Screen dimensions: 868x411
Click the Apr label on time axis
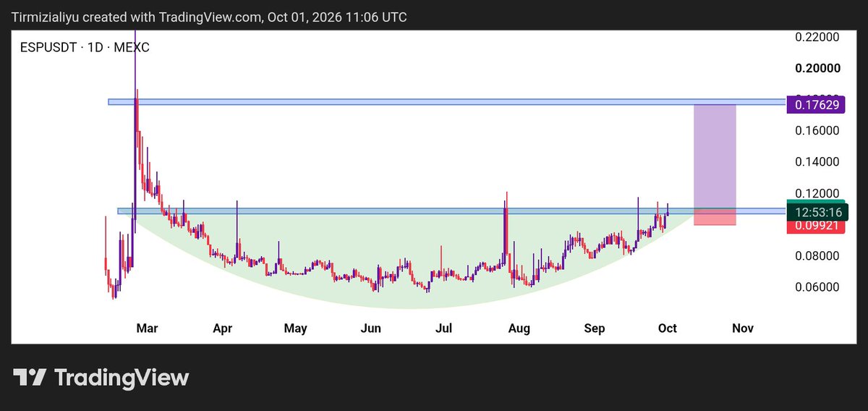[x=223, y=329]
